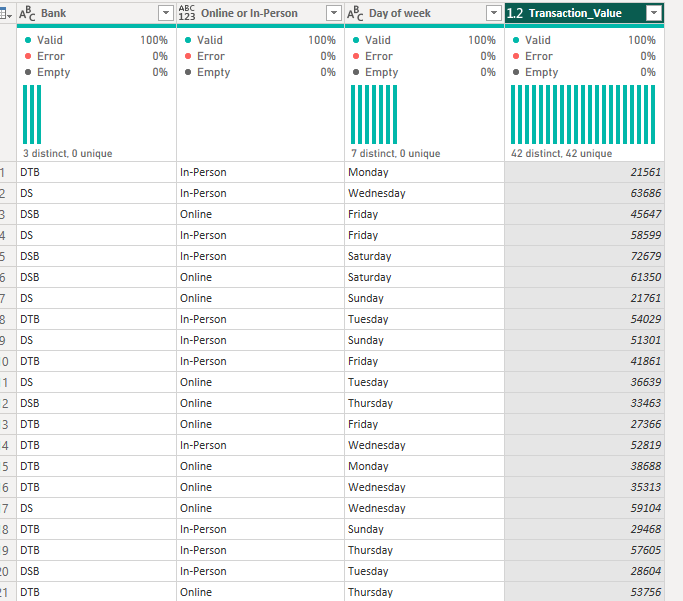Select cell with value 41861
Screen dimensions: 683x601
(x=584, y=361)
